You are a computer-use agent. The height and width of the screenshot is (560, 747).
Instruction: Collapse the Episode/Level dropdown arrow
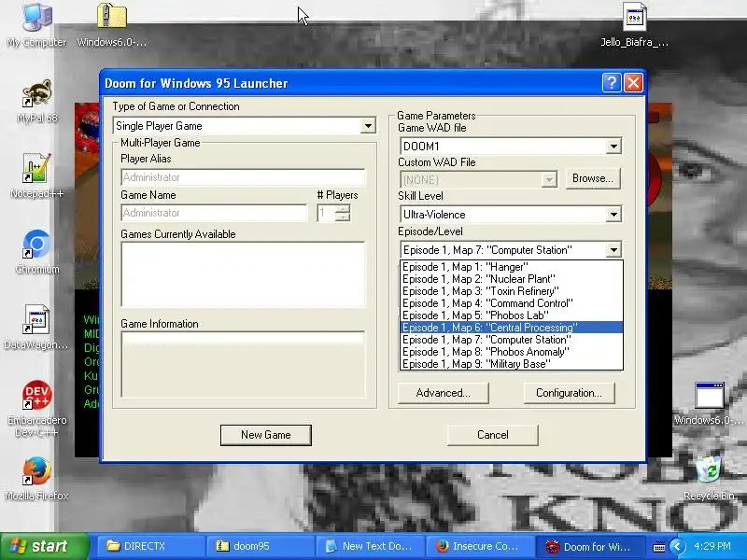click(613, 250)
